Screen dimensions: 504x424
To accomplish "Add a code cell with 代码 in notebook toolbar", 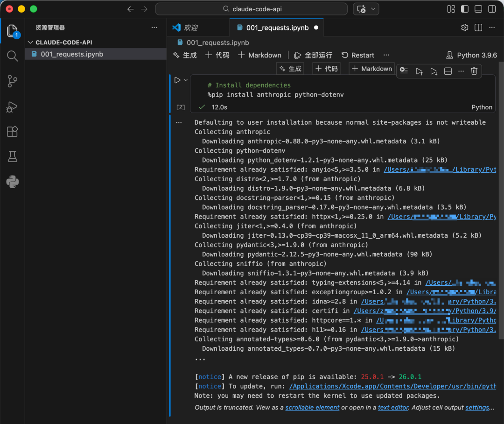I will tap(217, 55).
